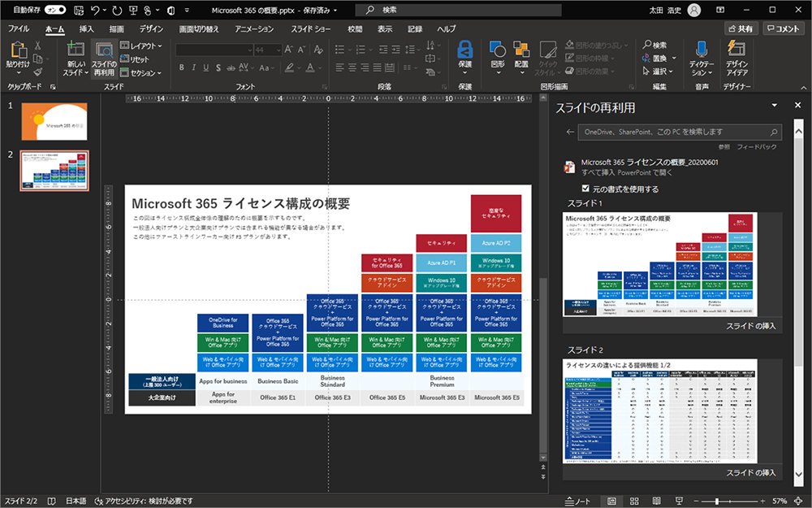This screenshot has width=812, height=508.
Task: Switch to the Animations (アニメーション) tab
Action: 254,29
